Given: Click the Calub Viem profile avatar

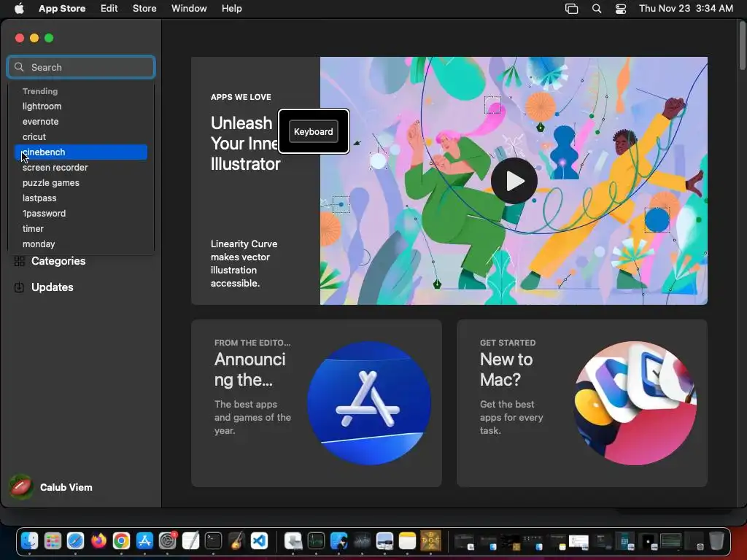Looking at the screenshot, I should (x=21, y=486).
